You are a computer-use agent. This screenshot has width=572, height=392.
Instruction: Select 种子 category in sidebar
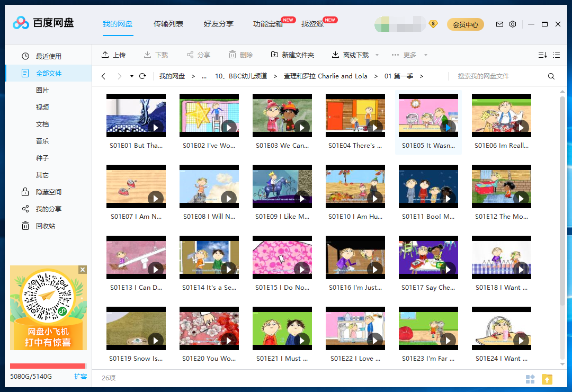pos(42,158)
